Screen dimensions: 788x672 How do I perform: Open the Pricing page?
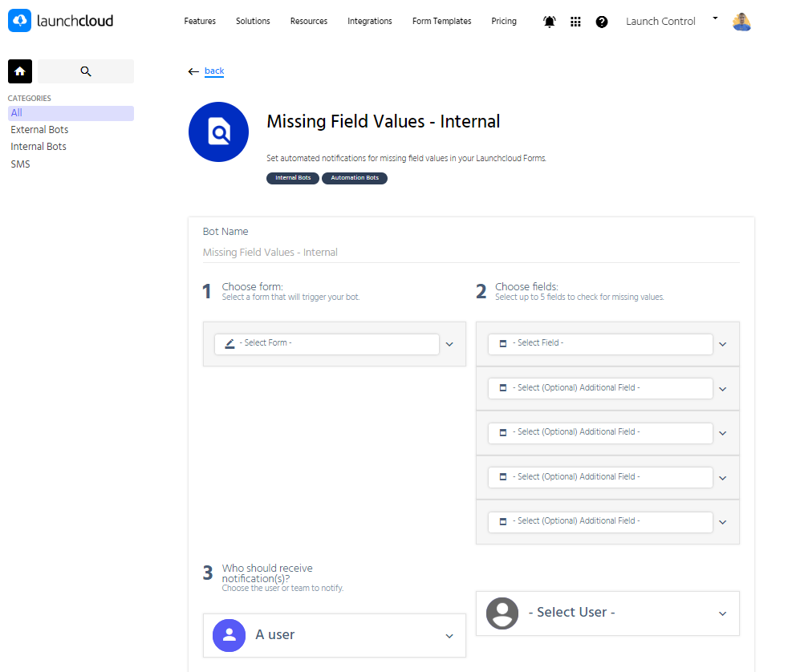tap(504, 21)
